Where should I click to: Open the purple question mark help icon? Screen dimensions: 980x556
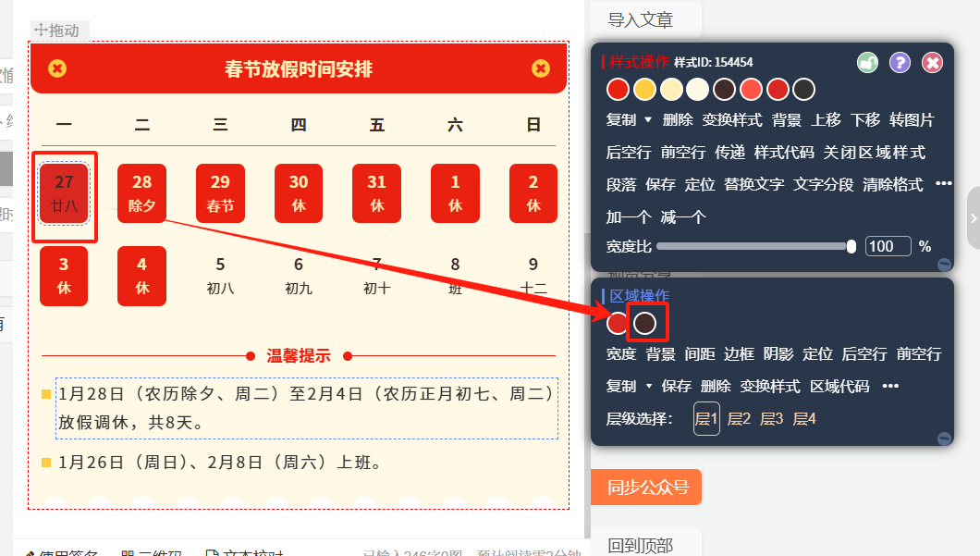pyautogui.click(x=900, y=62)
